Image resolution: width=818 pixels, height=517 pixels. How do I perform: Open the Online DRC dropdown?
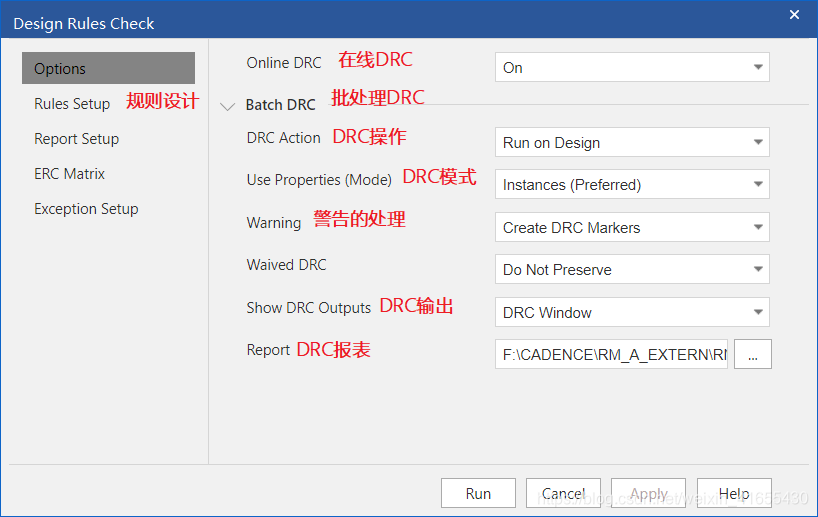coord(632,68)
